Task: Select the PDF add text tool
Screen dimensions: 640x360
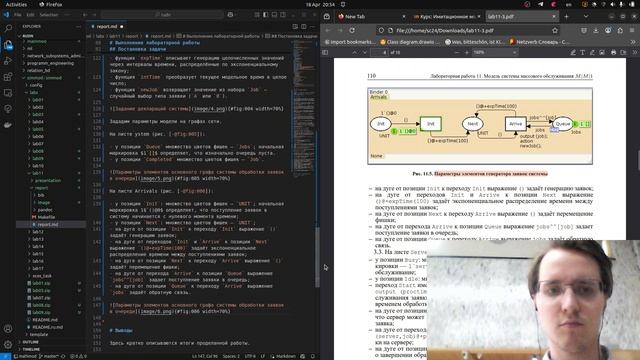Action: (x=582, y=52)
